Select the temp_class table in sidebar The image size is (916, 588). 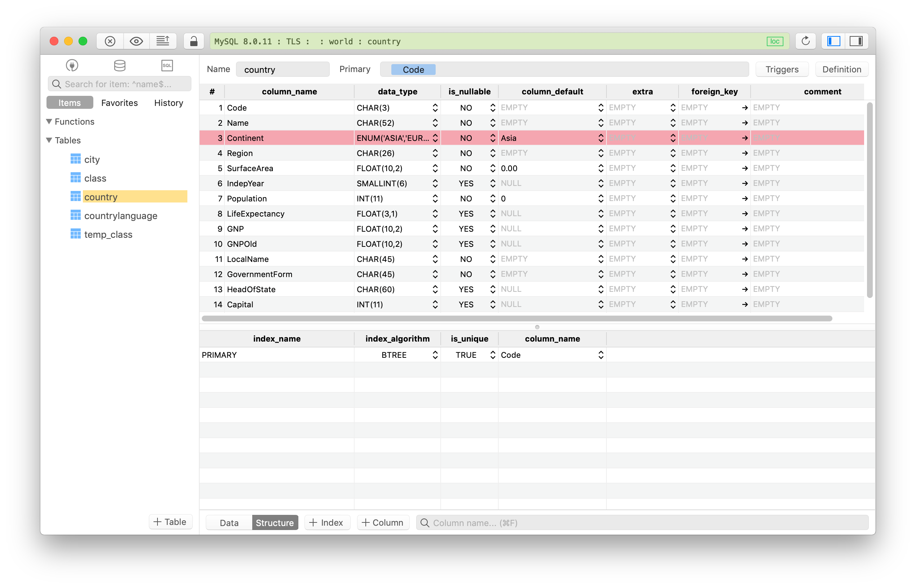click(x=108, y=234)
